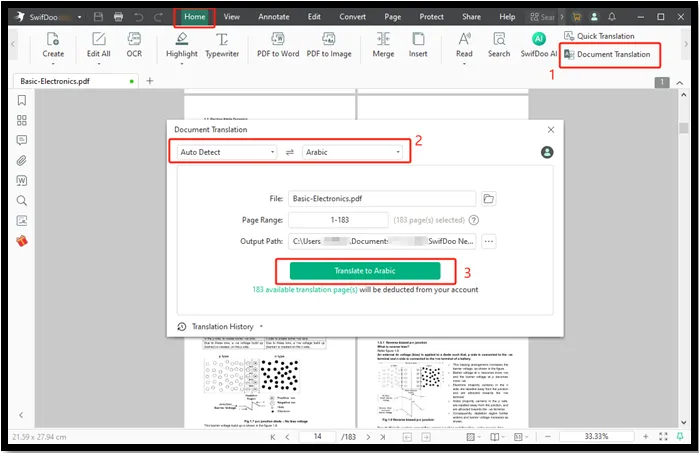Open the Annotate tab

[x=274, y=17]
